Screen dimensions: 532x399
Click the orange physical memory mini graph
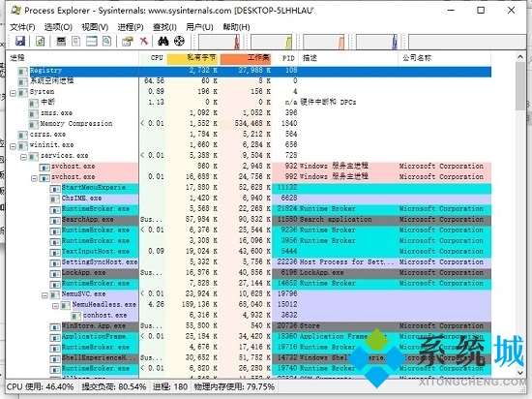click(x=324, y=42)
